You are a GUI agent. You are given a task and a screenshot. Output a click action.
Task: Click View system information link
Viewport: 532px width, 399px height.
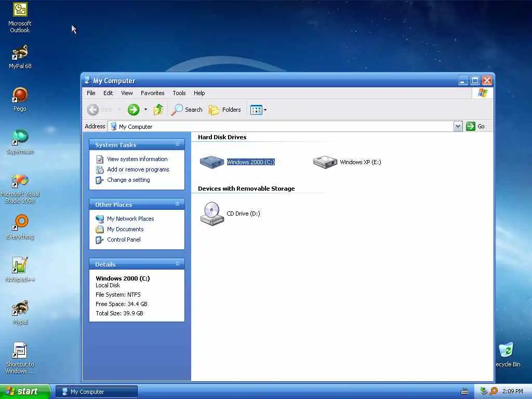(137, 159)
